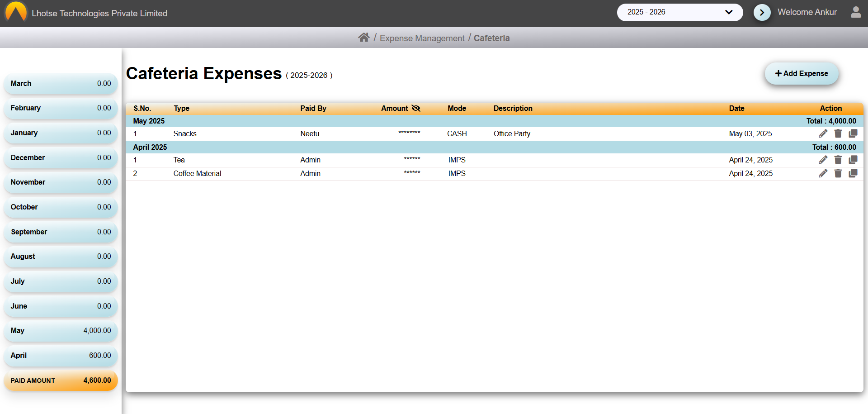This screenshot has width=868, height=414.
Task: Click the Date column header
Action: 736,109
